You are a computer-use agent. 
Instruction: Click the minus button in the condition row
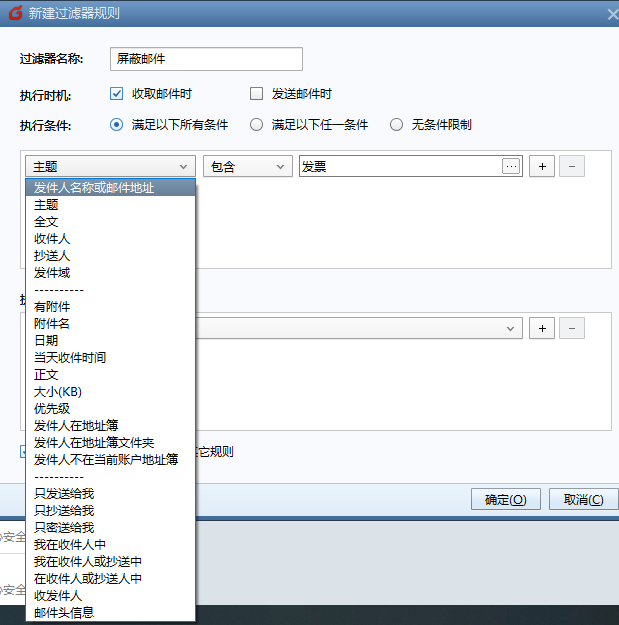[x=571, y=167]
